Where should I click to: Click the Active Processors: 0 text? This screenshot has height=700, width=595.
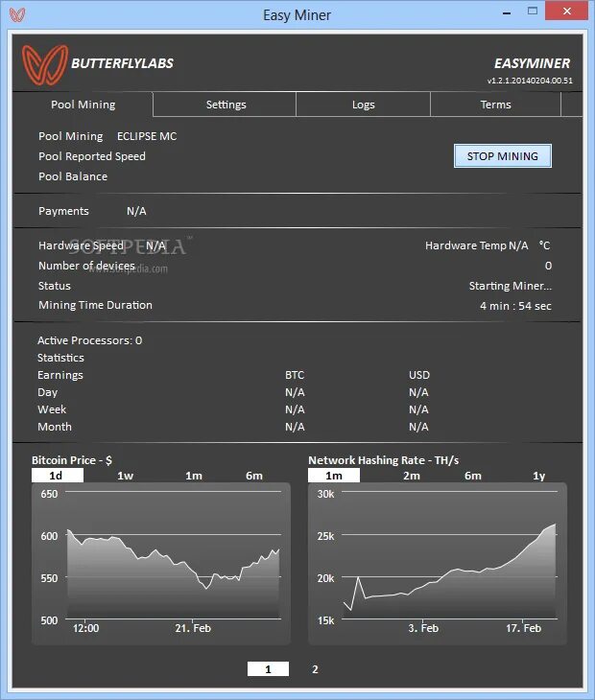pos(89,340)
